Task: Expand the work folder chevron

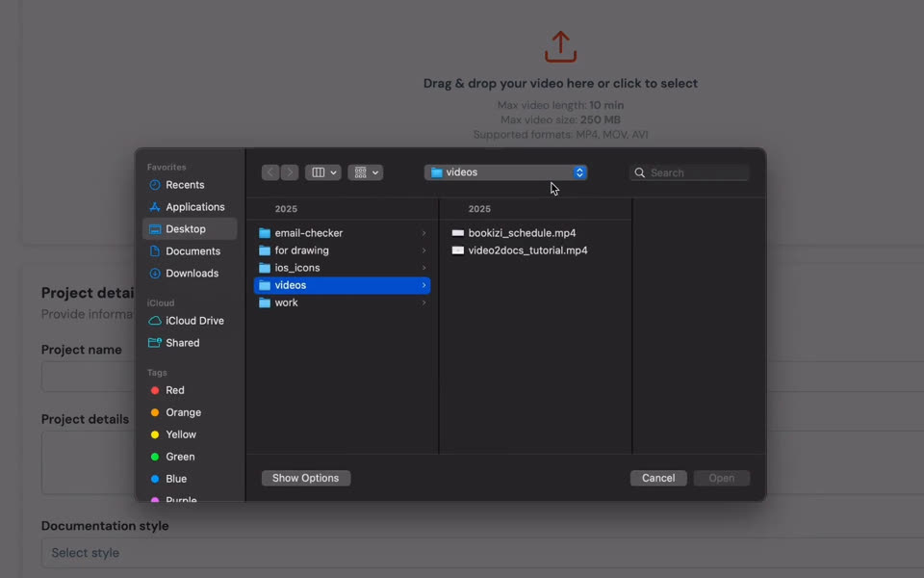Action: pyautogui.click(x=423, y=302)
